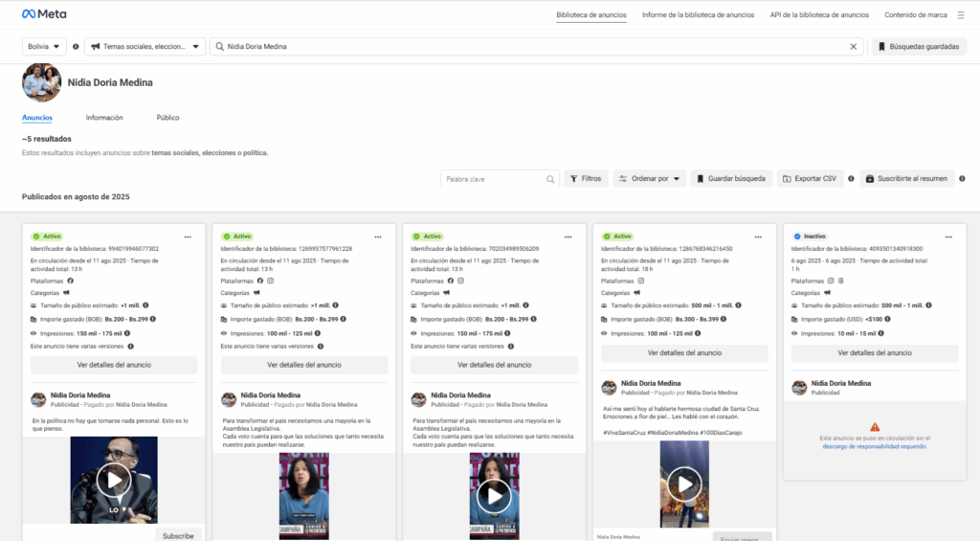Viewport: 980px width, 541px height.
Task: Open Informe de la biblioteca de anuncios
Action: tap(698, 15)
